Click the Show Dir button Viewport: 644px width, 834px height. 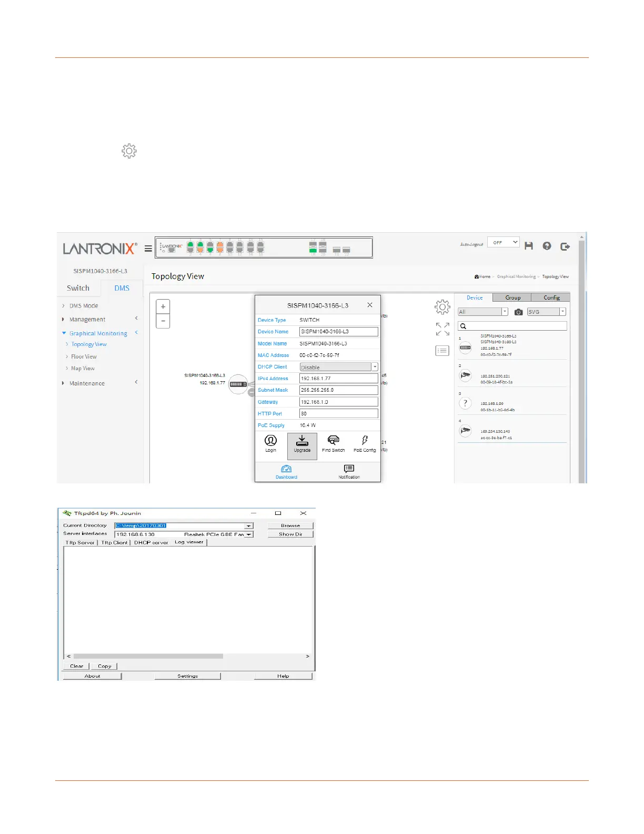[290, 534]
